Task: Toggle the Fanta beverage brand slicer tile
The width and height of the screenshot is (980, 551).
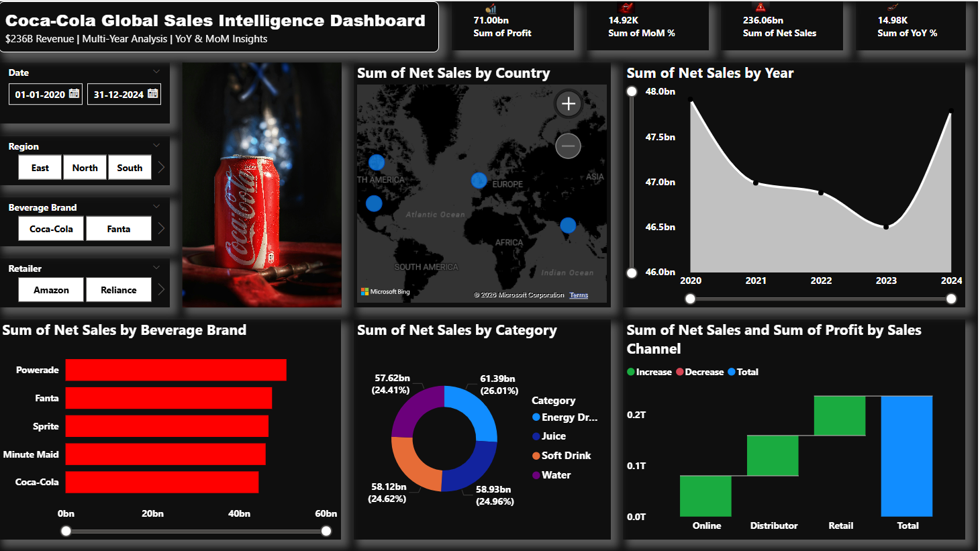Action: pyautogui.click(x=119, y=229)
